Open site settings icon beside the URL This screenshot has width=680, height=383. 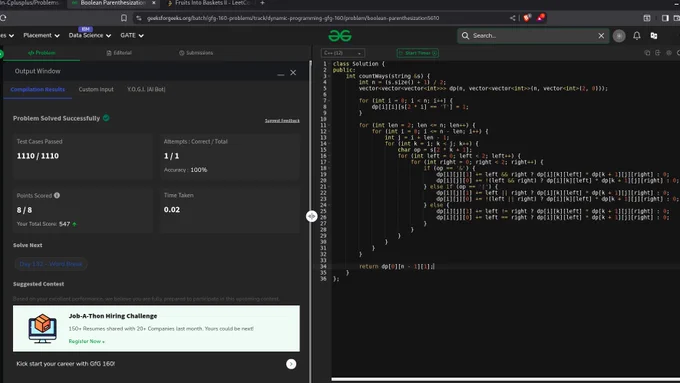(139, 18)
